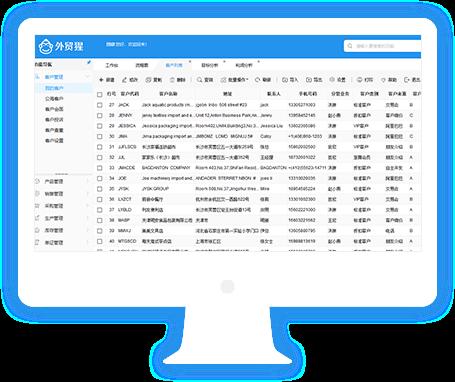Screen dimensions: 455x382
Task: Switch to the 工作台 tab
Action: coord(112,65)
